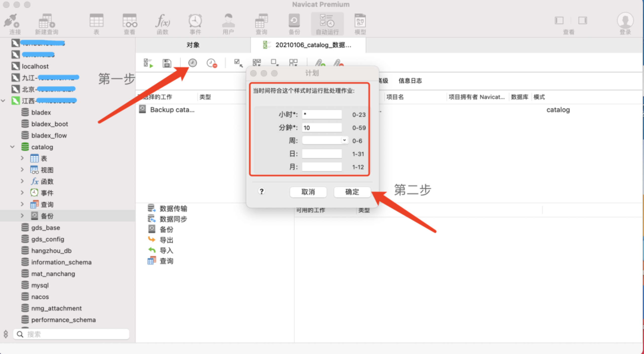Viewport: 644px width, 354px height.
Task: Click the start batch job icon
Action: click(148, 63)
